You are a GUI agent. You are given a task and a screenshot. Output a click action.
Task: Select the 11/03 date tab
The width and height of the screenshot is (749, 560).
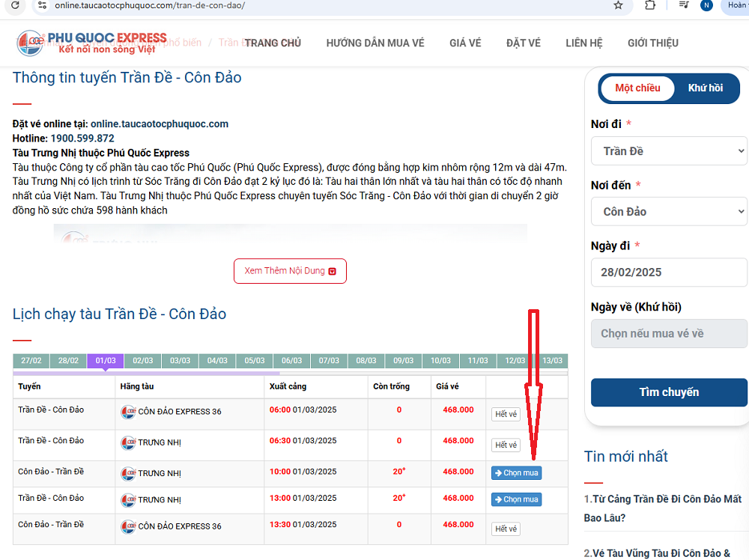coord(478,360)
